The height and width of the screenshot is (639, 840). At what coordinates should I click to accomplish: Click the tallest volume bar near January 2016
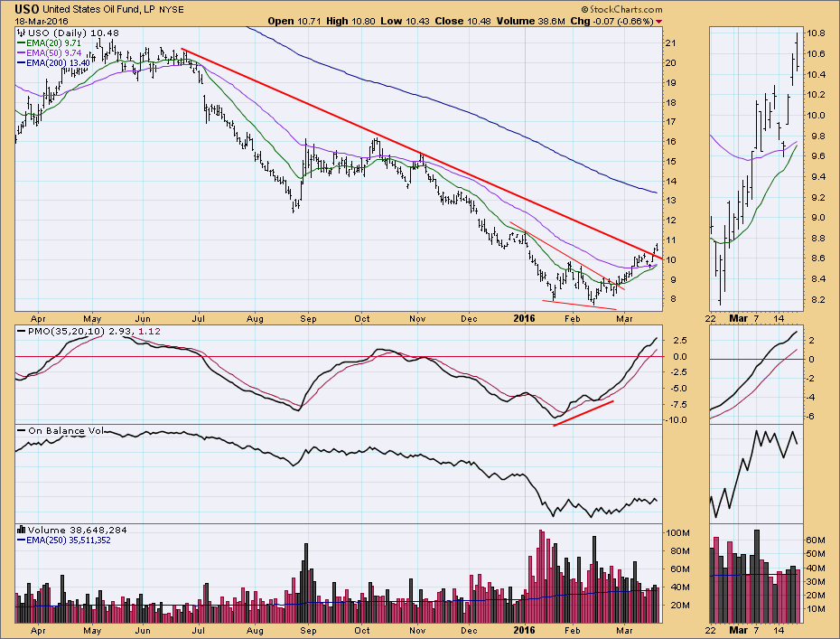coord(540,577)
